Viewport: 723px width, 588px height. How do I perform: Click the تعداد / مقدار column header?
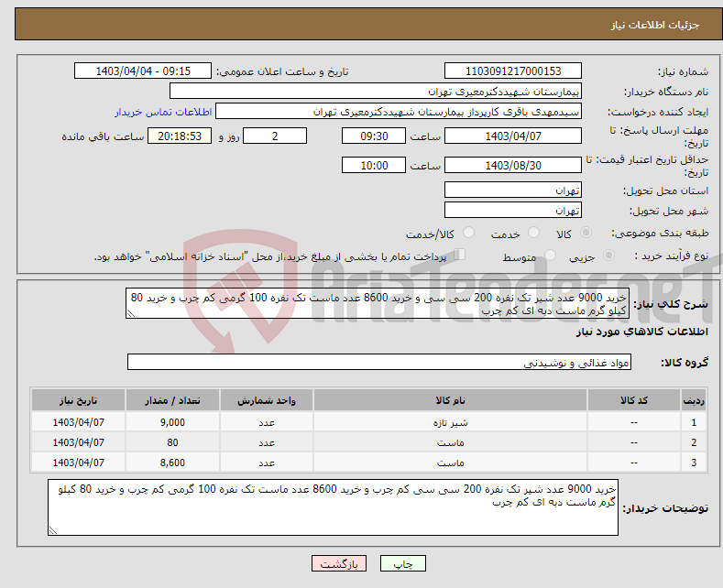click(x=172, y=400)
